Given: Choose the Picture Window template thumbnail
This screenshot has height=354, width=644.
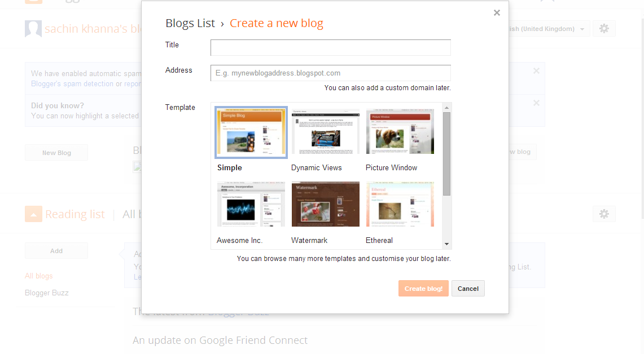Looking at the screenshot, I should pos(400,132).
